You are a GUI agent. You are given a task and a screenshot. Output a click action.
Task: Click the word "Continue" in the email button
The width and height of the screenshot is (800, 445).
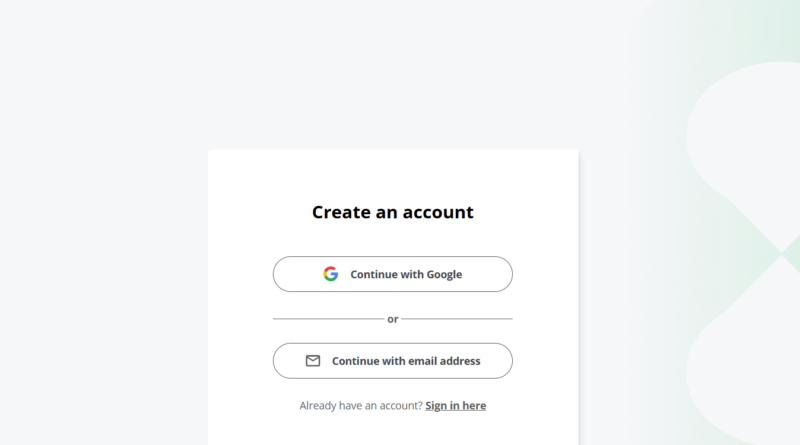(x=354, y=361)
